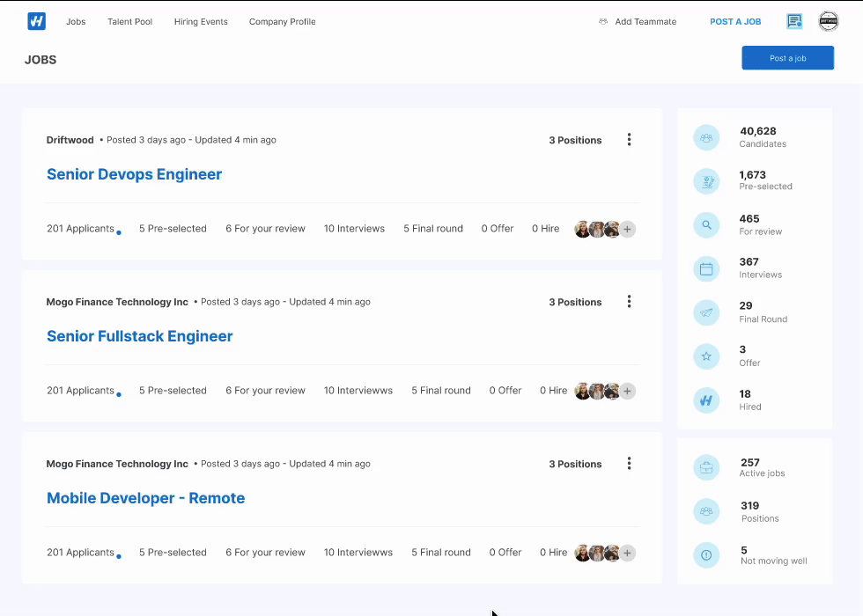Click the POST A JOB header link
Image resolution: width=863 pixels, height=616 pixels.
[735, 21]
